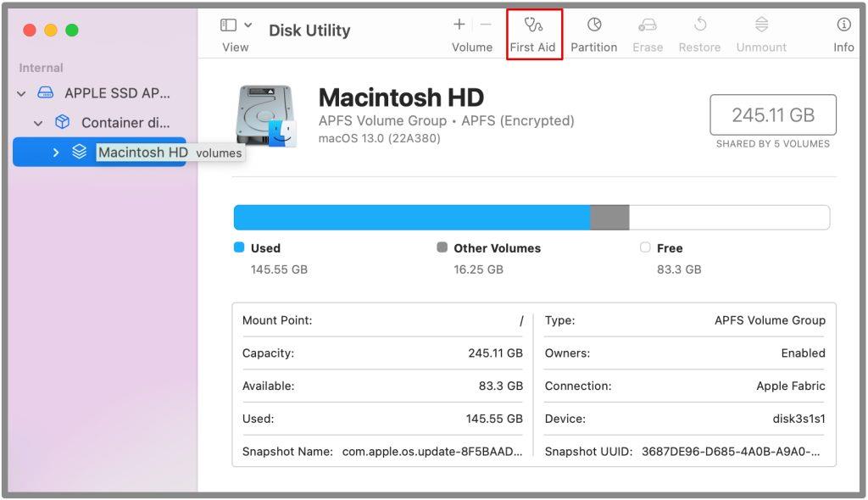
Task: Click the Macintosh HD title heading
Action: click(x=401, y=97)
